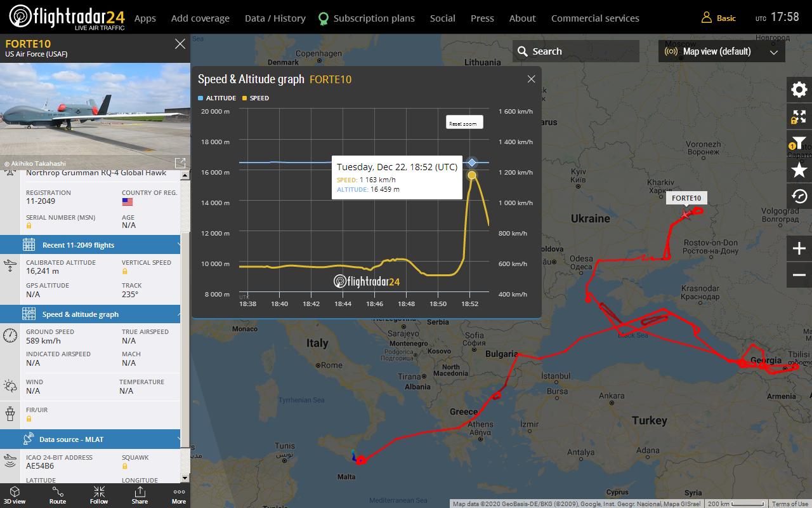
Task: Open Data / History menu
Action: pyautogui.click(x=275, y=18)
